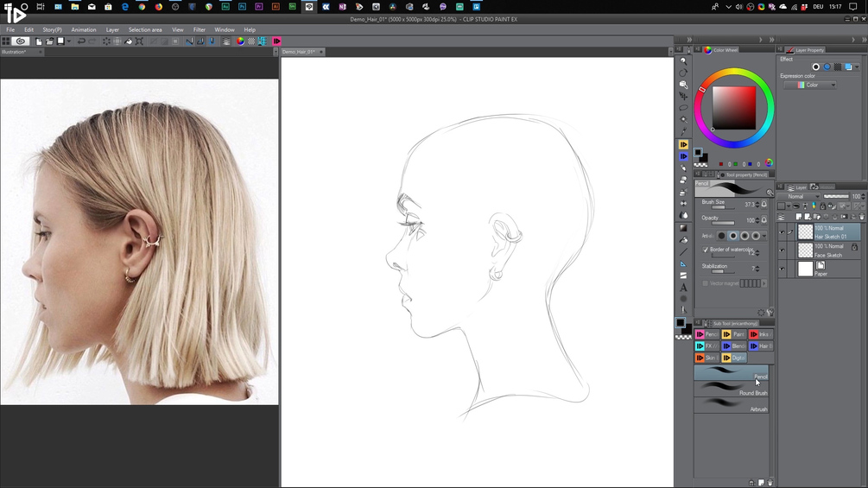Select the Operation object tool
868x488 pixels.
point(684,84)
